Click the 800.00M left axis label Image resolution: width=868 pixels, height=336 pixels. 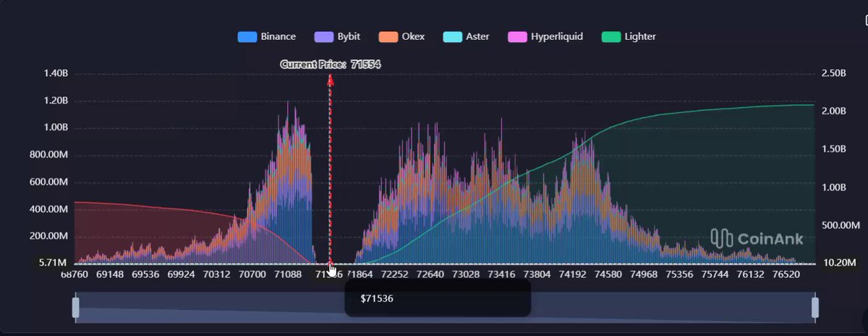(x=50, y=154)
